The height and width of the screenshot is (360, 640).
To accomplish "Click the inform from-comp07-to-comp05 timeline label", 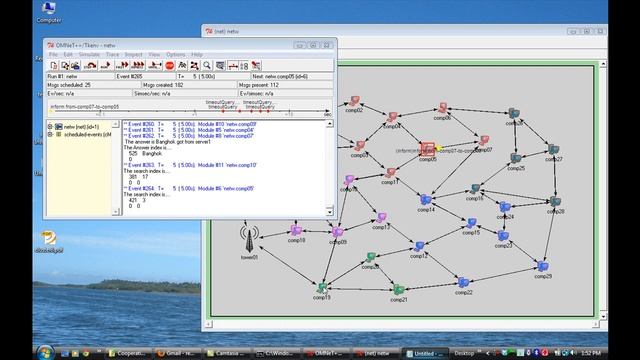I will coord(84,107).
